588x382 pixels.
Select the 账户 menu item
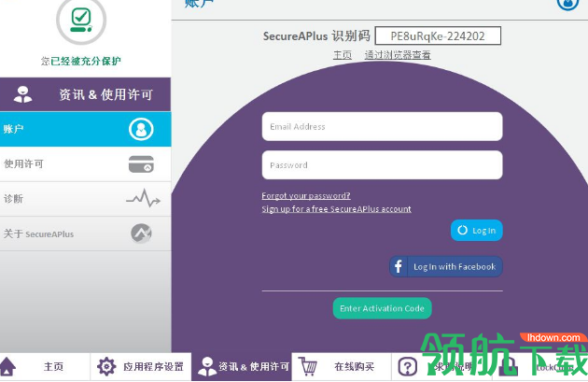tap(85, 129)
